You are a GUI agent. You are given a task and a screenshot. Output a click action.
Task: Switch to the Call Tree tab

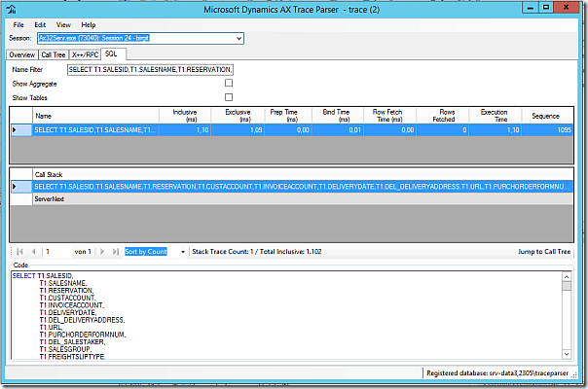54,54
